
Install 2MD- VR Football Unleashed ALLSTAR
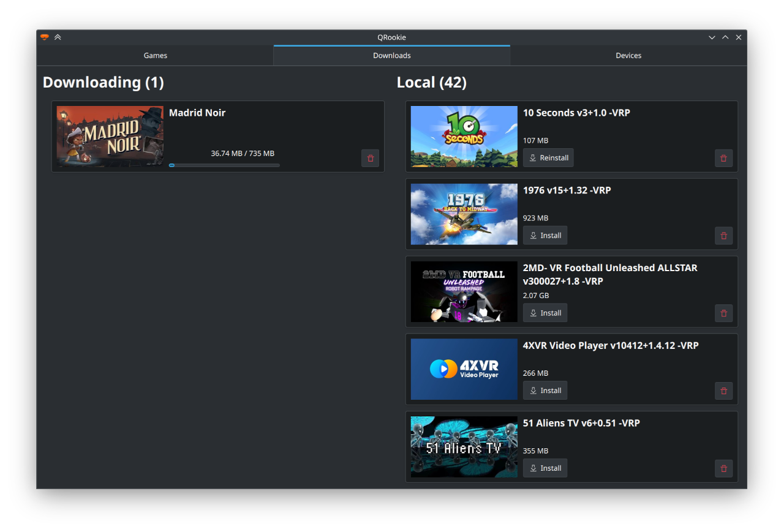[x=545, y=313]
